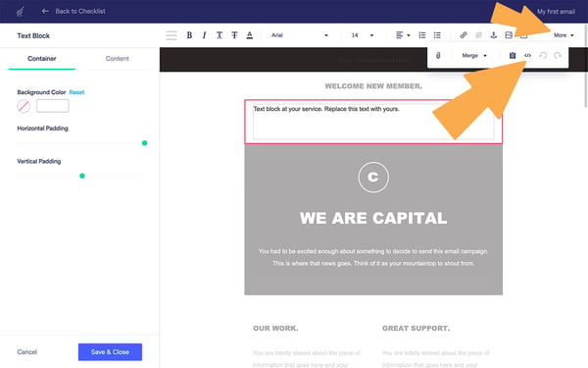Expand the Merge dropdown

point(474,56)
